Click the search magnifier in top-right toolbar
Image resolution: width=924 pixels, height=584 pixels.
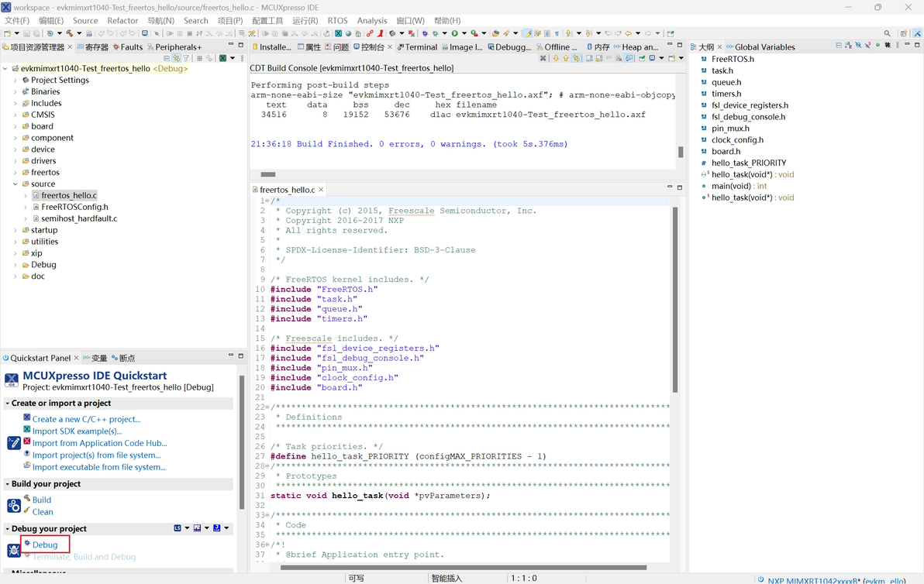click(888, 33)
